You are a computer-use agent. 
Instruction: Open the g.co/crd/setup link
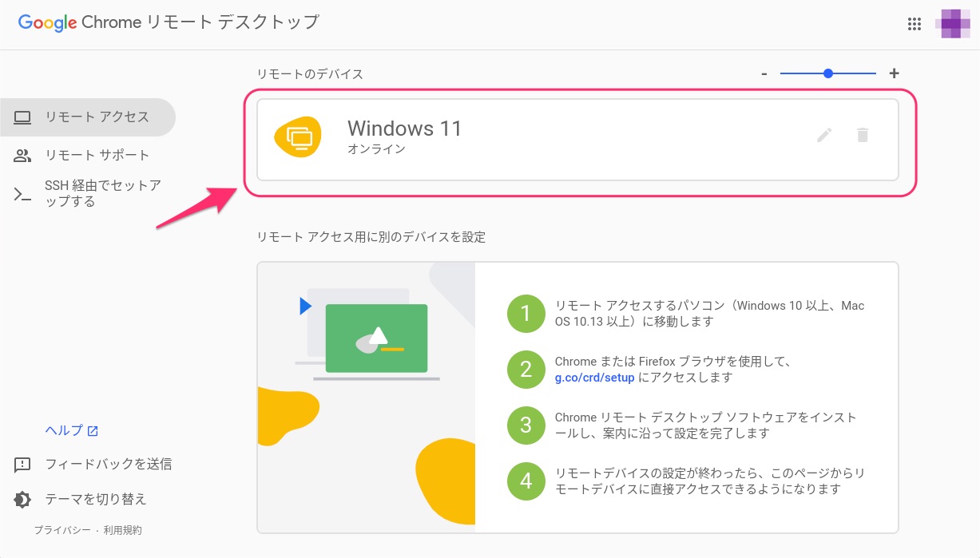pyautogui.click(x=595, y=378)
